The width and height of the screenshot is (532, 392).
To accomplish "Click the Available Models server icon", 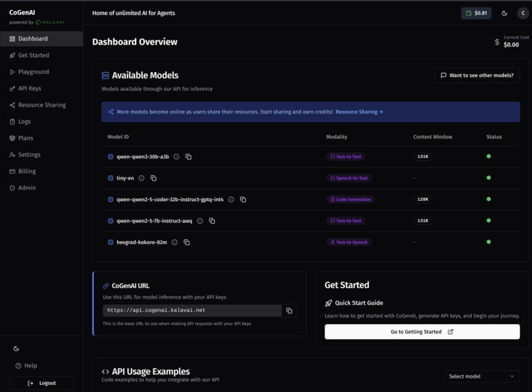I will (x=105, y=75).
